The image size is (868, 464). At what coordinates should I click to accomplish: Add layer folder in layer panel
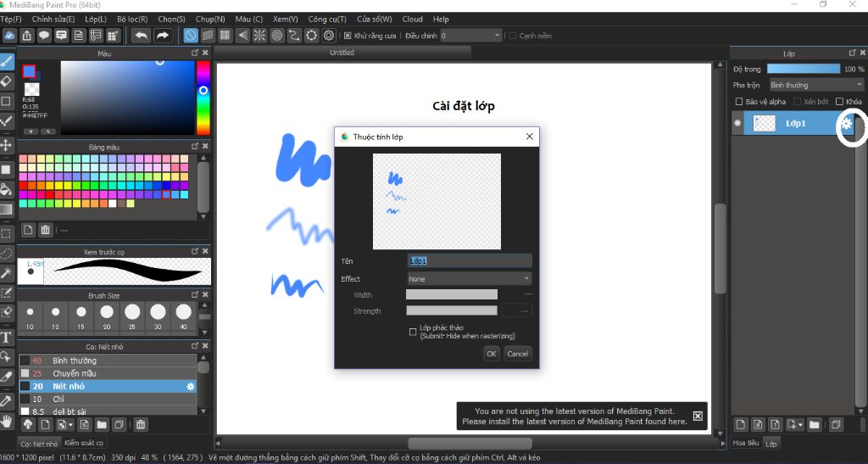tap(814, 425)
